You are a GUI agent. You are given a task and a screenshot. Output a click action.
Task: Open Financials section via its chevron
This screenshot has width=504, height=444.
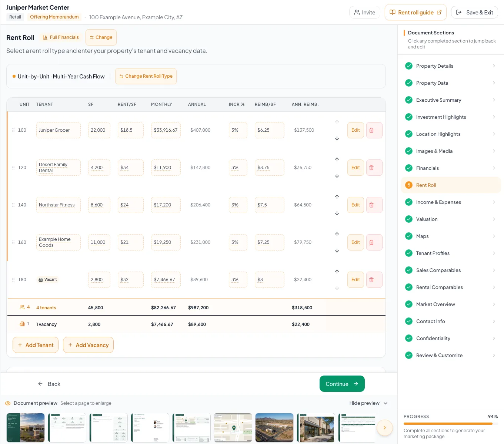click(494, 168)
